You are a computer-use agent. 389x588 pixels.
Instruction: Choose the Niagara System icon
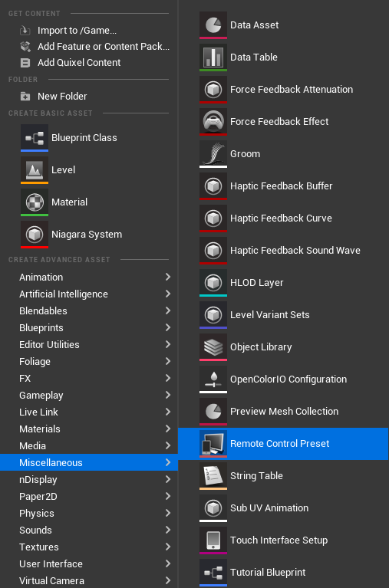pyautogui.click(x=35, y=235)
